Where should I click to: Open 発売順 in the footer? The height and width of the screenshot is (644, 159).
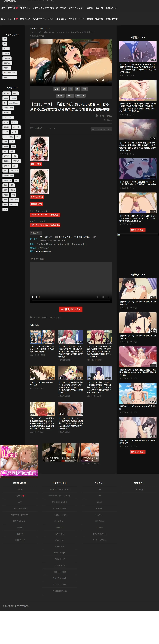20,527
